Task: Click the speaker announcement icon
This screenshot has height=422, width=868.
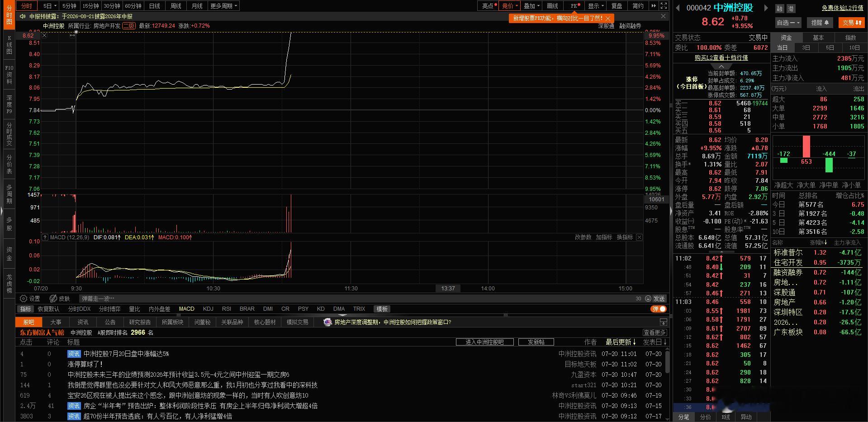Action: pyautogui.click(x=23, y=16)
